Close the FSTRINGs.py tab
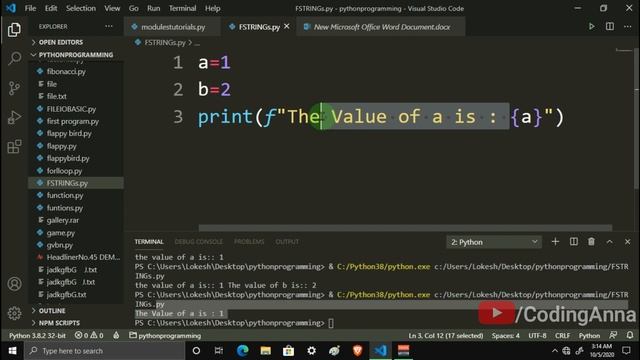 [287, 27]
